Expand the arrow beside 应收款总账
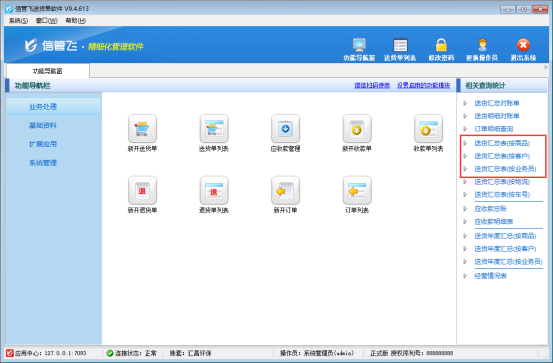This screenshot has width=553, height=363. [465, 208]
